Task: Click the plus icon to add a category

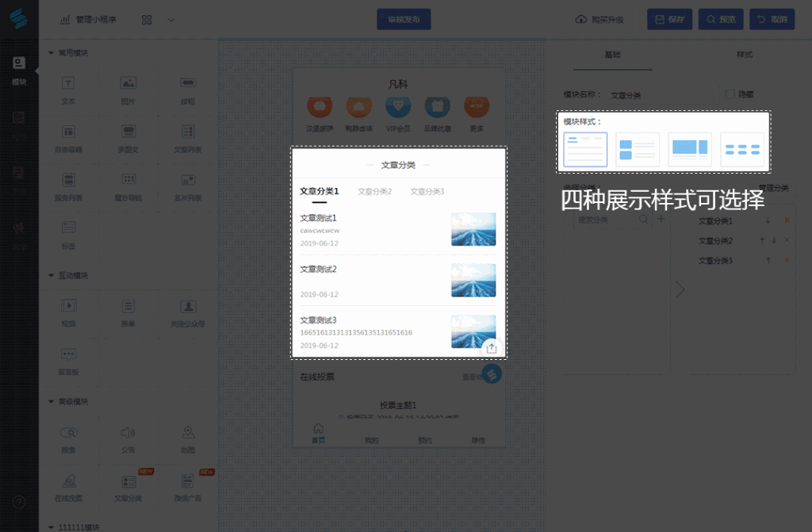Action: pyautogui.click(x=661, y=219)
